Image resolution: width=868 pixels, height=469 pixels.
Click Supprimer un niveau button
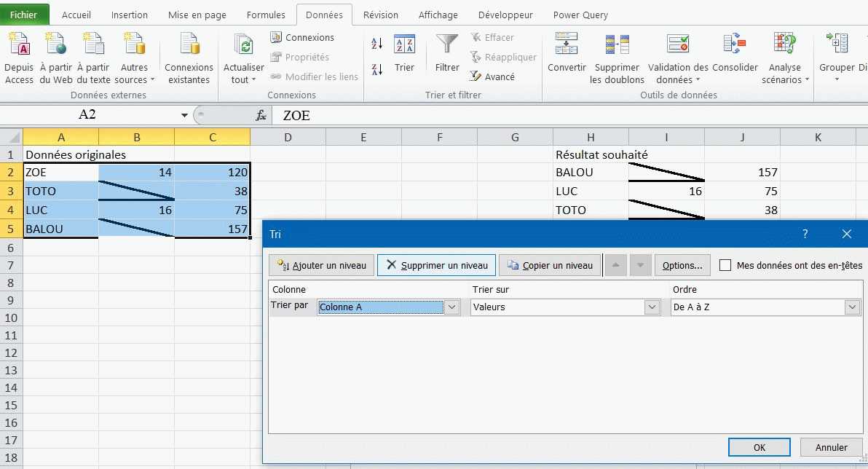pos(437,265)
